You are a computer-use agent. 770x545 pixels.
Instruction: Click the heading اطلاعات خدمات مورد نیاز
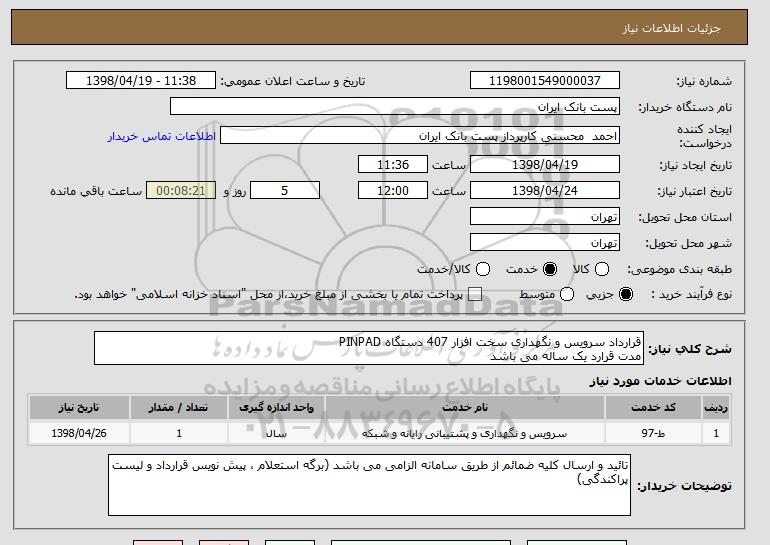point(660,381)
